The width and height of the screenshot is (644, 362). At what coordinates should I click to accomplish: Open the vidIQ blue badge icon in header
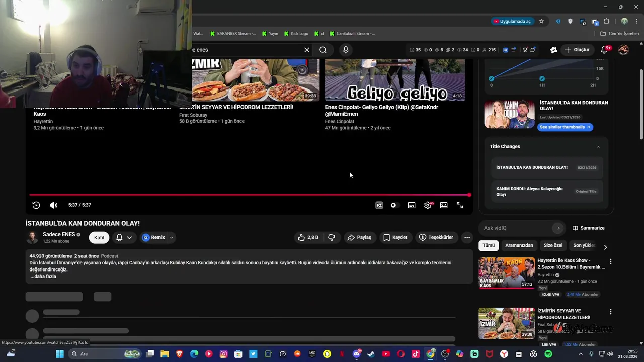click(x=505, y=50)
